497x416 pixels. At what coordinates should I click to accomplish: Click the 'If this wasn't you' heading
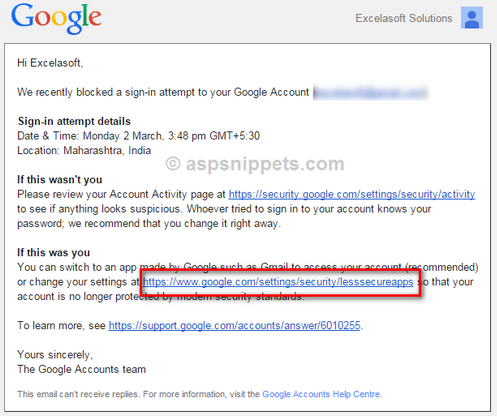coord(60,180)
